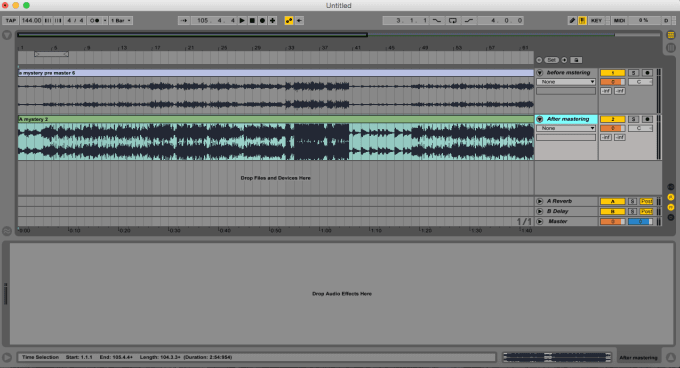The width and height of the screenshot is (680, 368).
Task: Solo the B Delay return track
Action: point(632,212)
